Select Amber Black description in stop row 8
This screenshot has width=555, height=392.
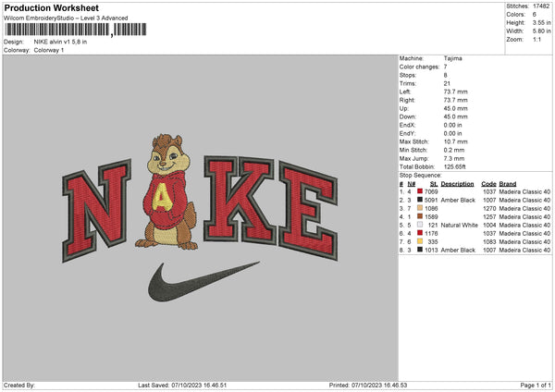click(x=458, y=251)
